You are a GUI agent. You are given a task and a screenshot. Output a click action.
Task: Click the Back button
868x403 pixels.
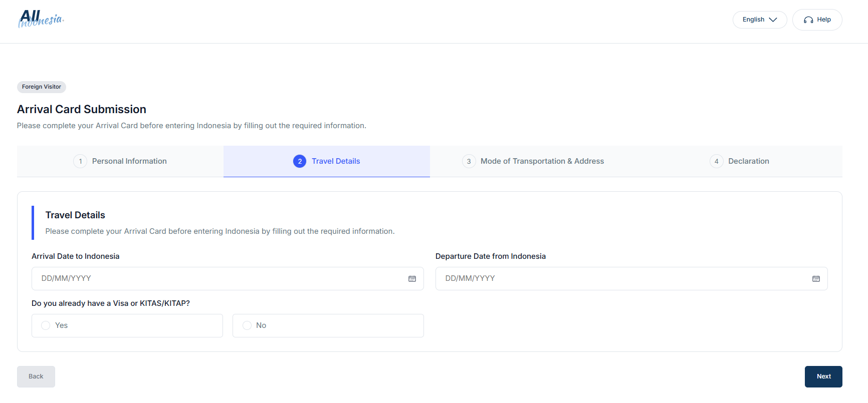point(36,376)
